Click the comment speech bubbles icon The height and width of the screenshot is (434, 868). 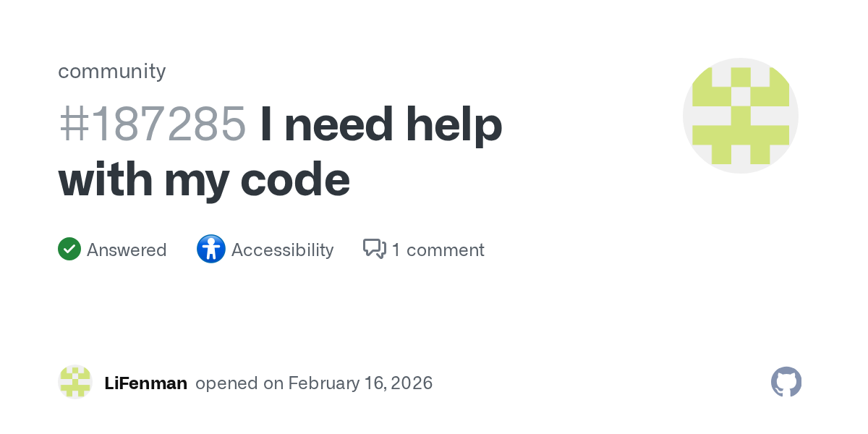click(x=374, y=250)
